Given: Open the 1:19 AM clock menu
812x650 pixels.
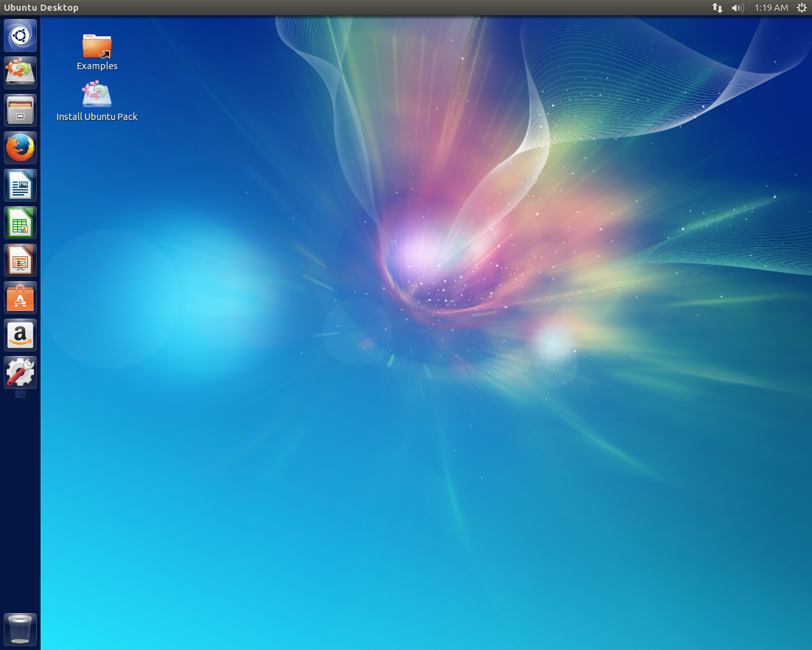Looking at the screenshot, I should tap(771, 8).
